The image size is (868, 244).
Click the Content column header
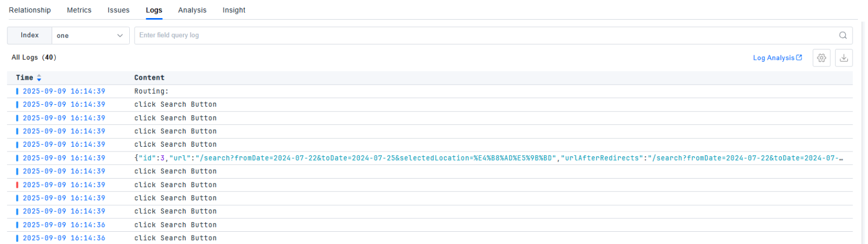click(x=149, y=78)
